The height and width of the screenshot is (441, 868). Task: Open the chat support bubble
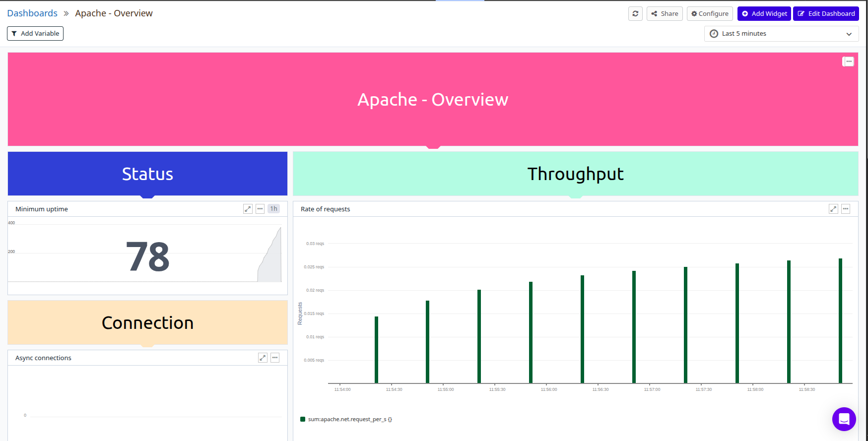844,419
